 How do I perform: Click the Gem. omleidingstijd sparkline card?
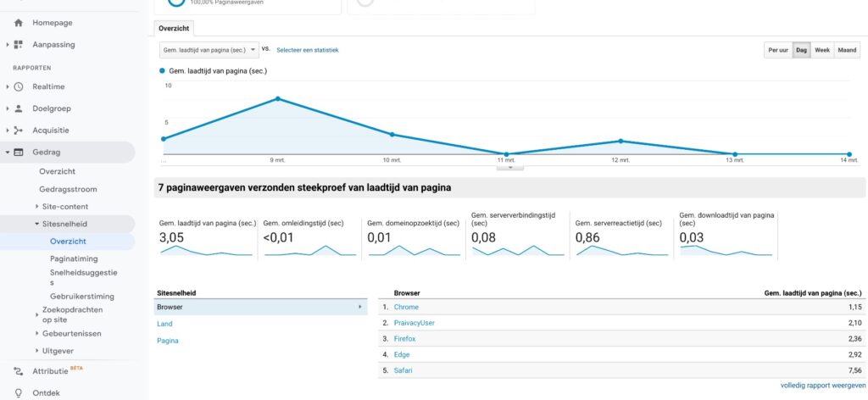coord(310,238)
